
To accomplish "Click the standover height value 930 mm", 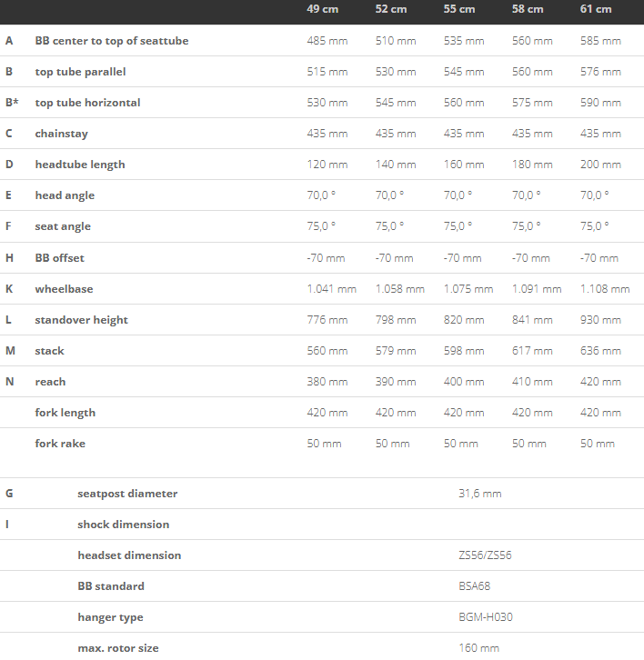I will [600, 320].
